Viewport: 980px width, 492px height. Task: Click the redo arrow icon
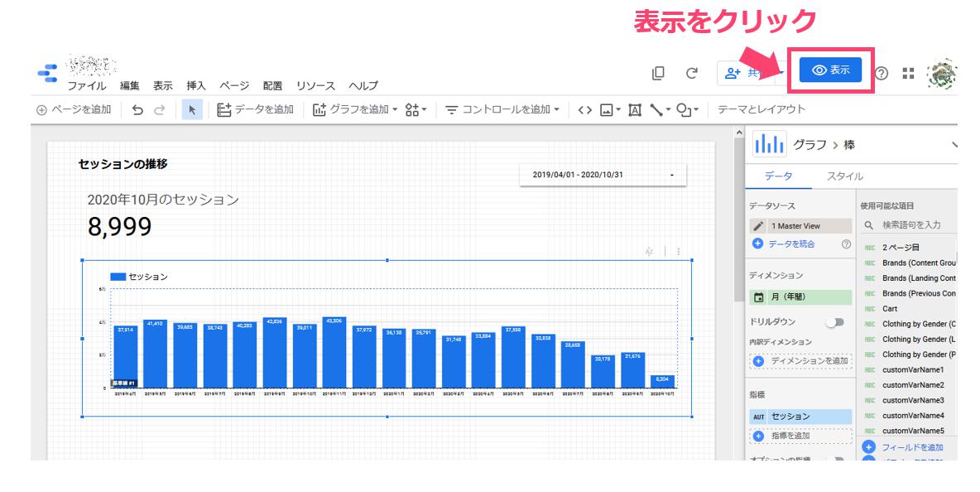click(x=160, y=110)
